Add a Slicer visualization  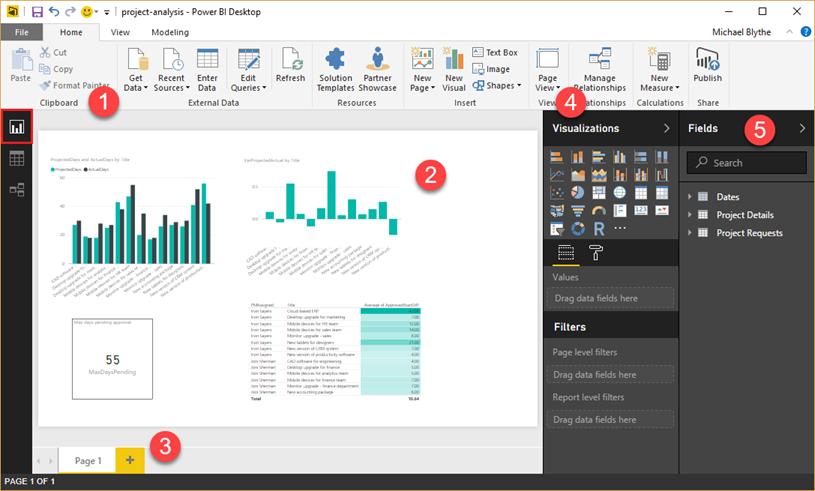point(557,229)
